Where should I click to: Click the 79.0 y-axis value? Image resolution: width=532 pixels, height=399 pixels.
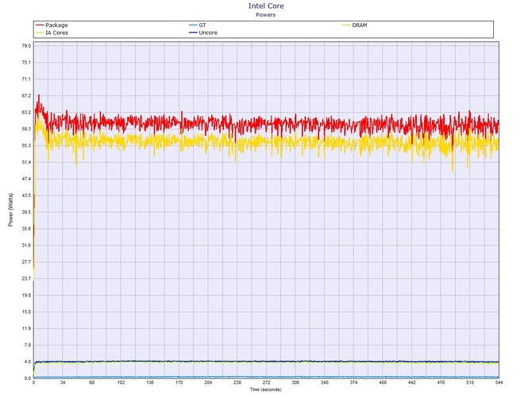pyautogui.click(x=26, y=46)
